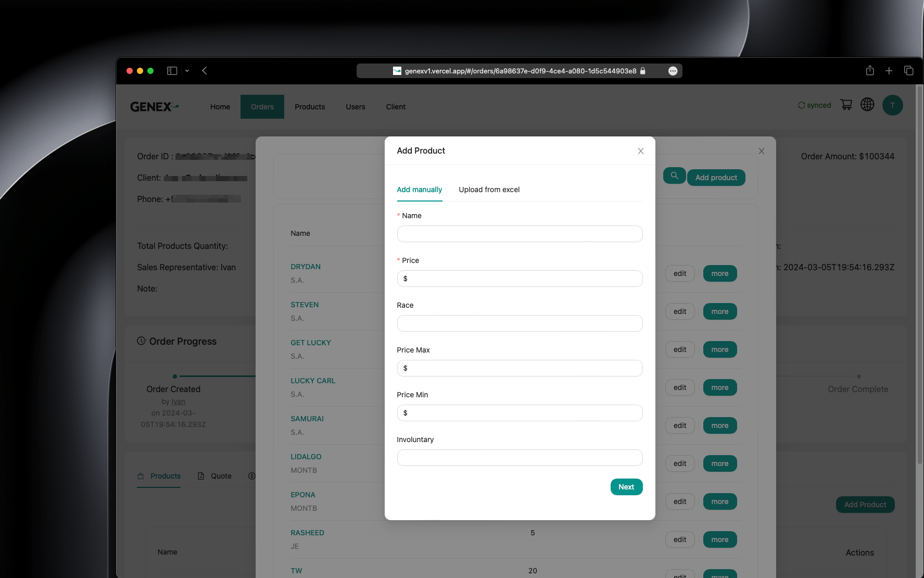This screenshot has height=578, width=924.
Task: Open the Client menu item
Action: (x=396, y=107)
